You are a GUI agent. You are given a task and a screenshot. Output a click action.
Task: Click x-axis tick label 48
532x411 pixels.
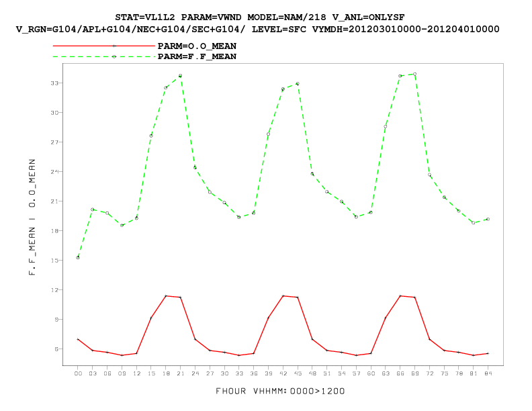[x=312, y=373]
